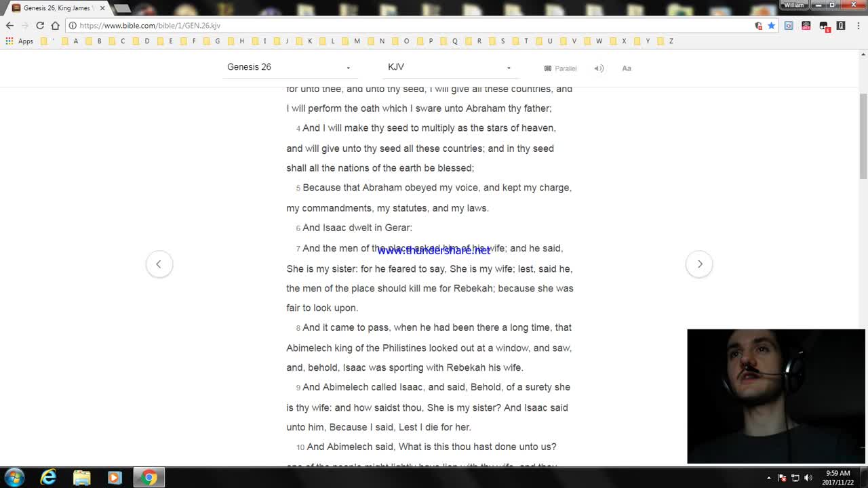Screen dimensions: 868x488
Task: Open the Z bookmark folder
Action: (665, 41)
